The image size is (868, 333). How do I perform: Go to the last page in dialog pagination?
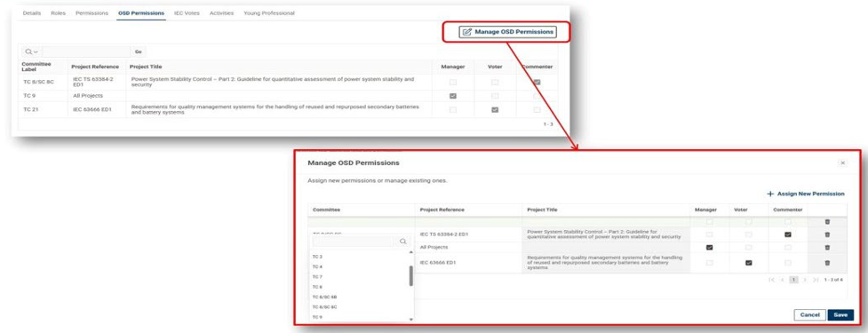[816, 280]
